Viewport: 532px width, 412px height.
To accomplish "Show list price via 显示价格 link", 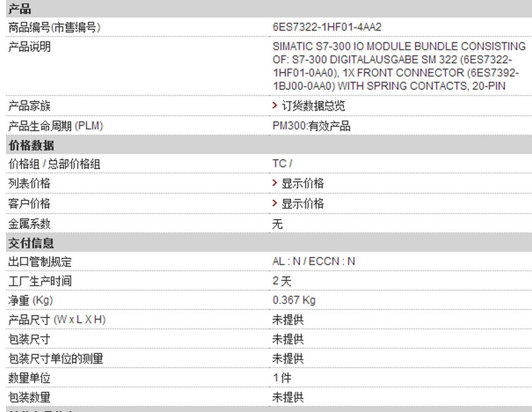I will click(303, 184).
